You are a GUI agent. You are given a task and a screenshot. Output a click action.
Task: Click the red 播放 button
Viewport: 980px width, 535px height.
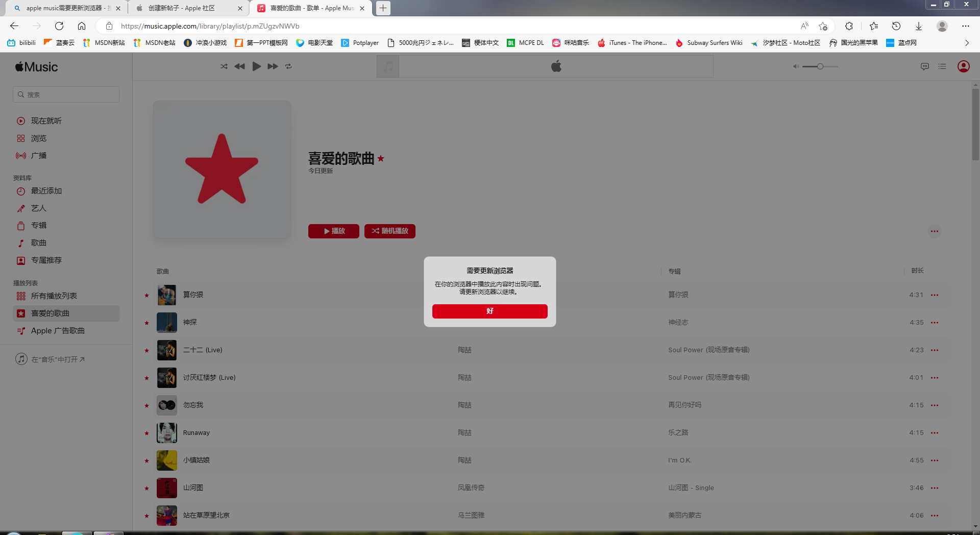pos(334,231)
